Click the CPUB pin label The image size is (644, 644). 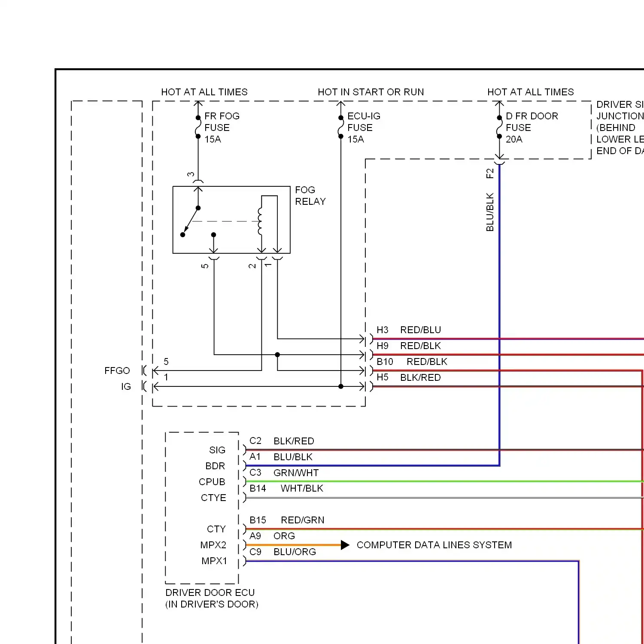click(212, 482)
